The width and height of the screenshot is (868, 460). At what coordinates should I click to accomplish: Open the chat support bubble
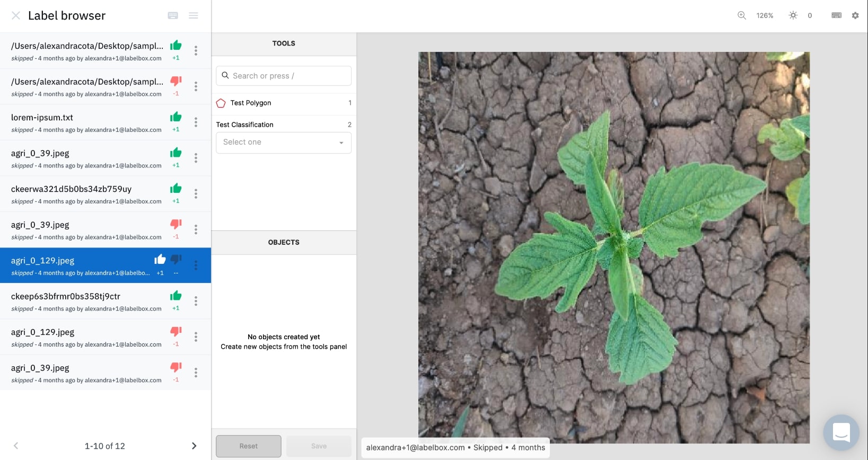[x=841, y=432]
